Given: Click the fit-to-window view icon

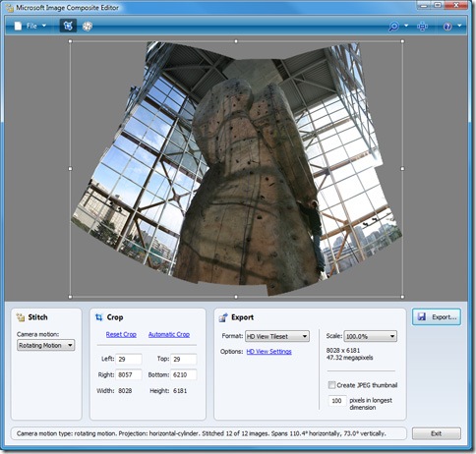Looking at the screenshot, I should tap(422, 27).
